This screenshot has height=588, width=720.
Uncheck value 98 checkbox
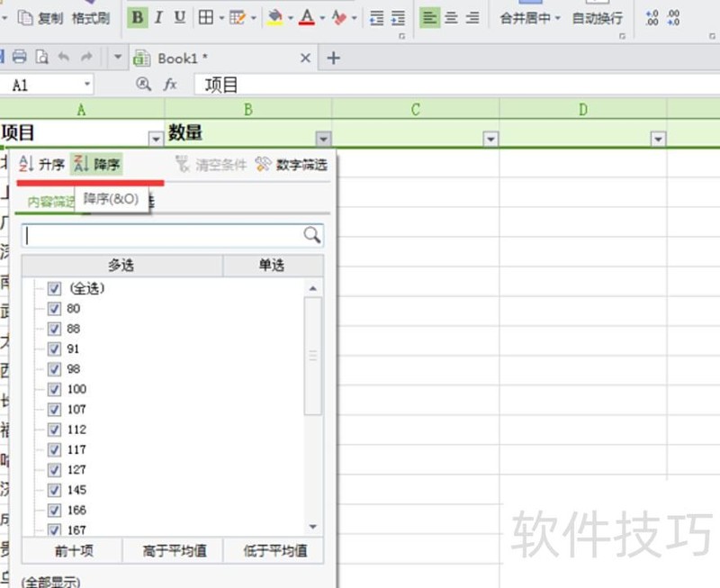coord(54,369)
